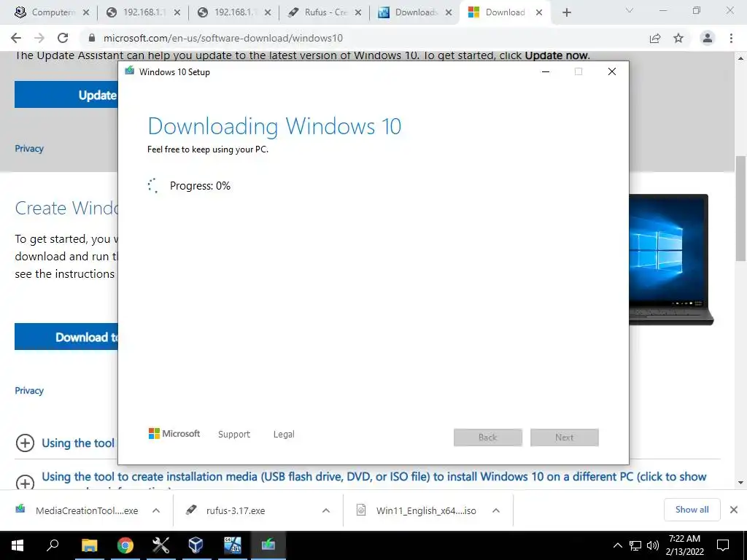Expand MediaCreationTool download options chevron

click(156, 510)
